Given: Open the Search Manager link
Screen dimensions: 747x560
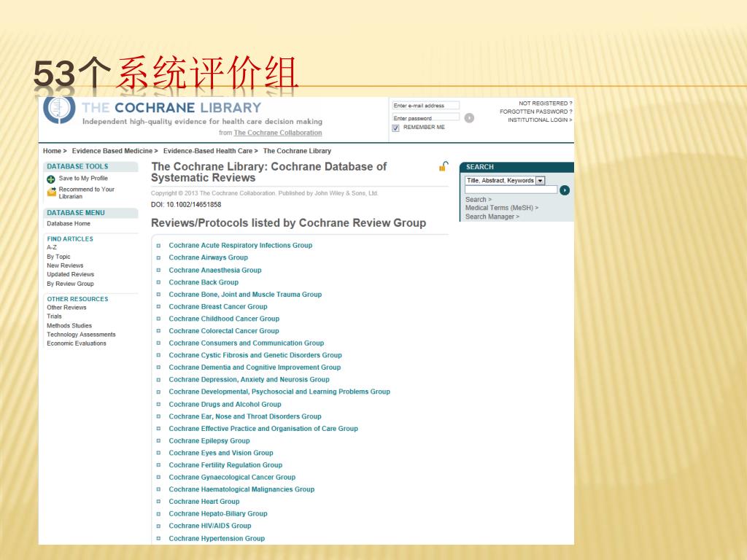Looking at the screenshot, I should click(x=492, y=217).
